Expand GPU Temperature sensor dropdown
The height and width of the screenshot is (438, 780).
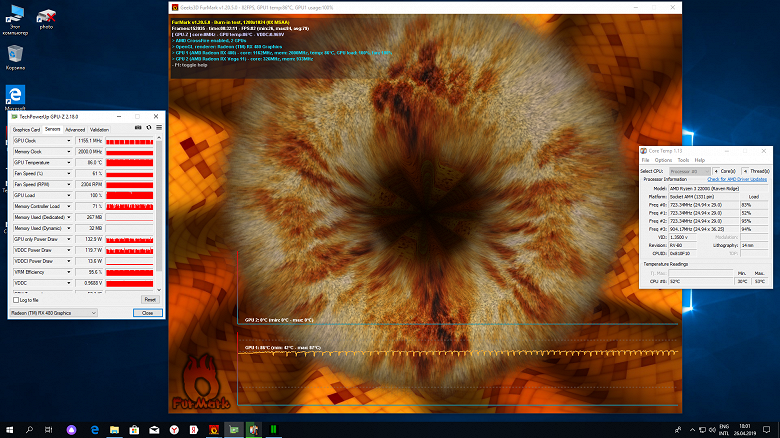(69, 163)
